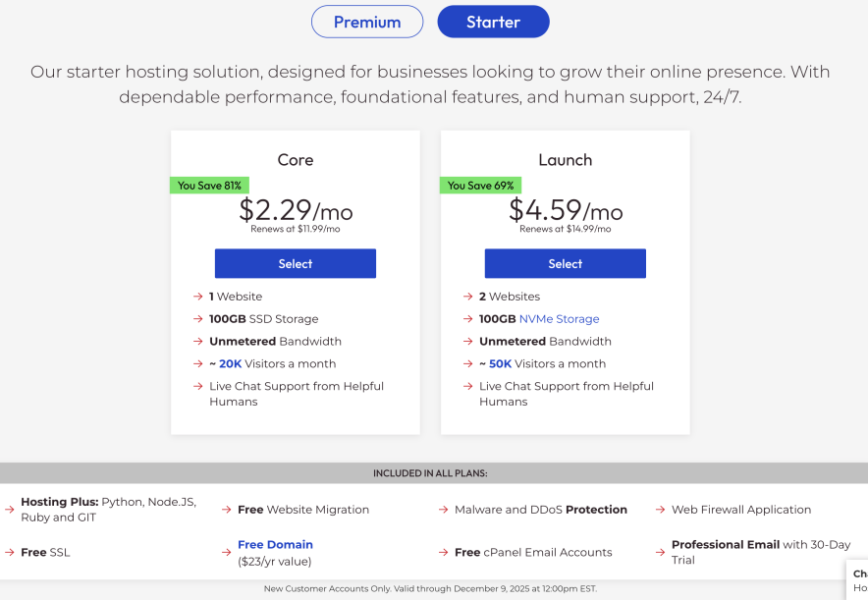Click the arrow icon beside "Web Firewall Application"
Viewport: 868px width, 600px height.
click(x=660, y=510)
